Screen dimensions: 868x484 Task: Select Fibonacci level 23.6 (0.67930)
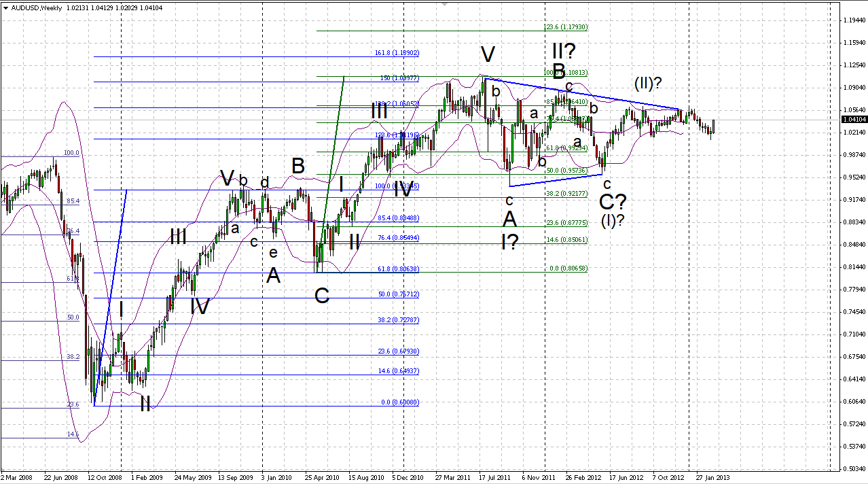[x=398, y=351]
